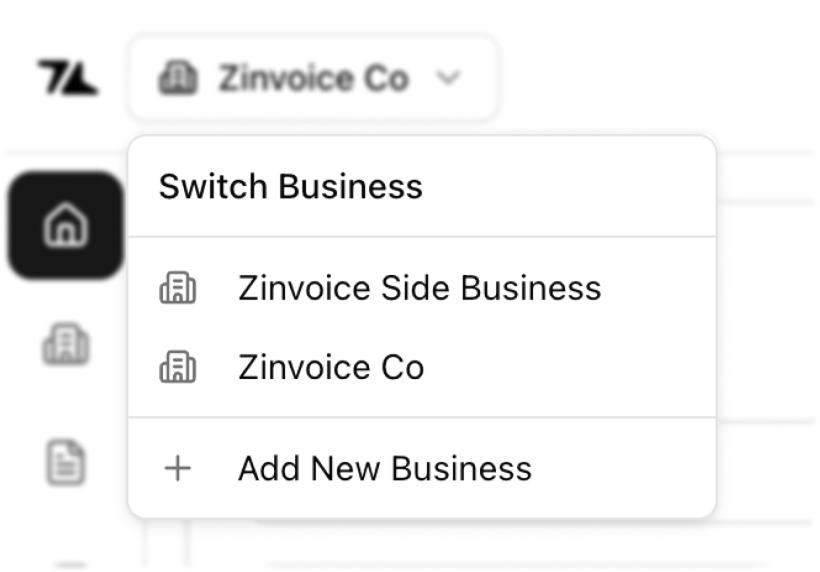820x572 pixels.
Task: Click the Zinvoice Co text in dropdown list
Action: [331, 368]
